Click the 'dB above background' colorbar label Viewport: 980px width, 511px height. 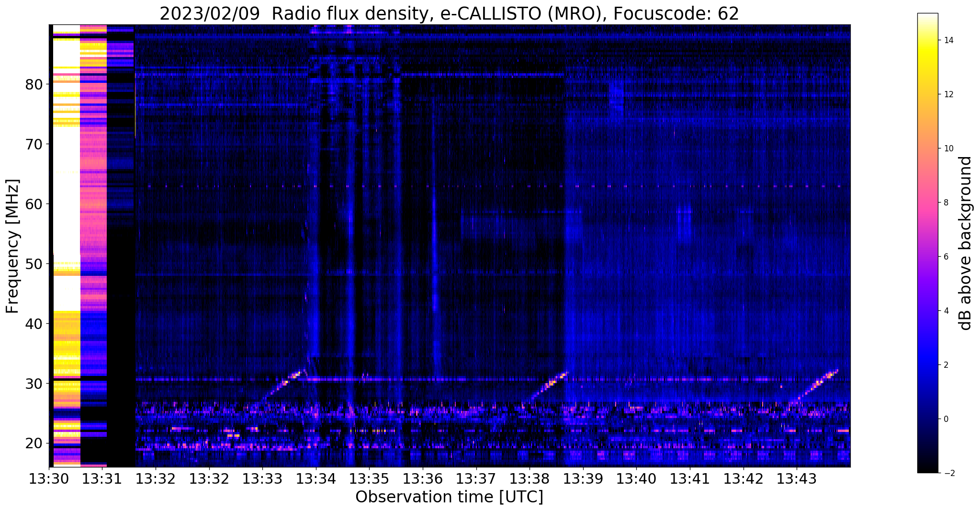click(x=966, y=243)
